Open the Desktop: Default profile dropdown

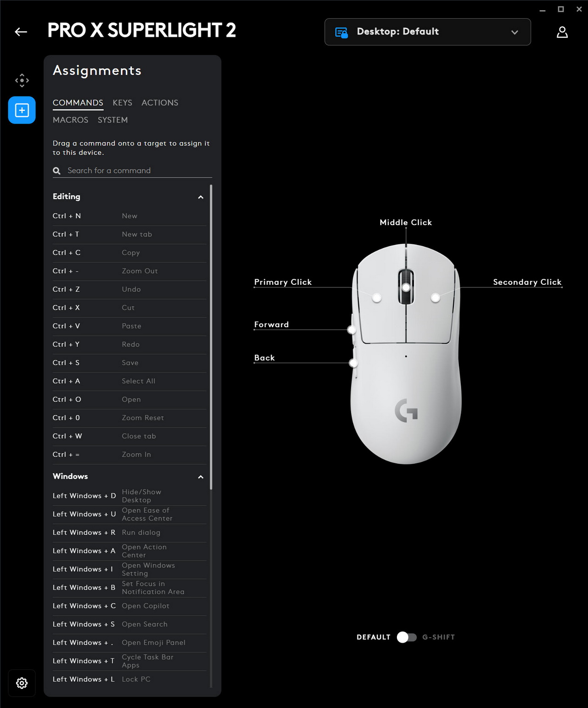pos(428,32)
